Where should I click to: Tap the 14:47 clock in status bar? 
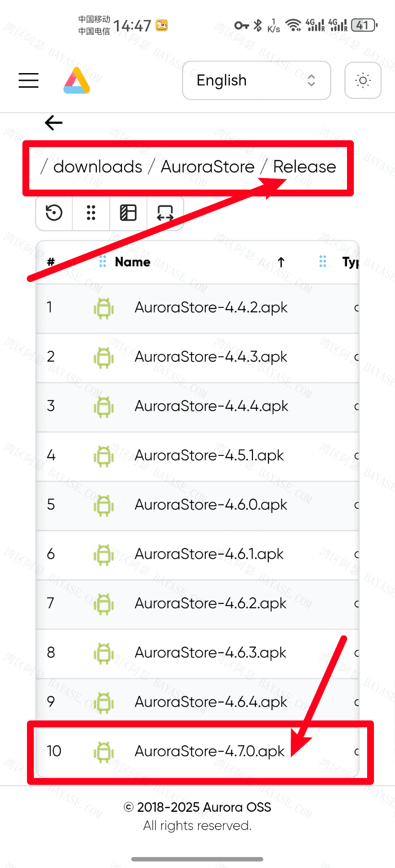tap(132, 26)
